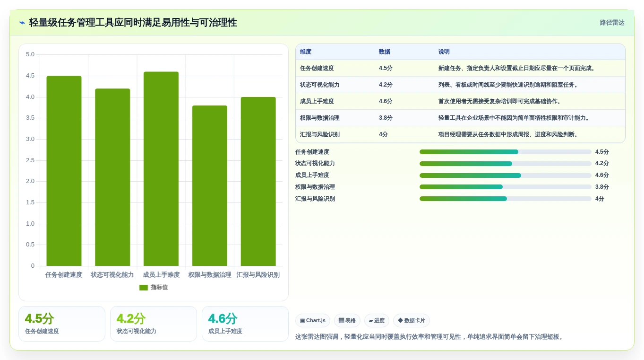Image resolution: width=644 pixels, height=360 pixels.
Task: Click description starting 首次使用者无需
Action: pos(500,101)
